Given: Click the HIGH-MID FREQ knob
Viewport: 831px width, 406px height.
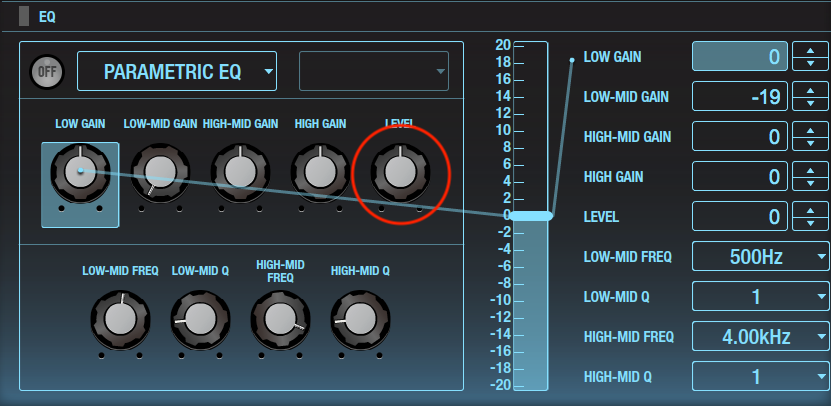Looking at the screenshot, I should tap(280, 320).
